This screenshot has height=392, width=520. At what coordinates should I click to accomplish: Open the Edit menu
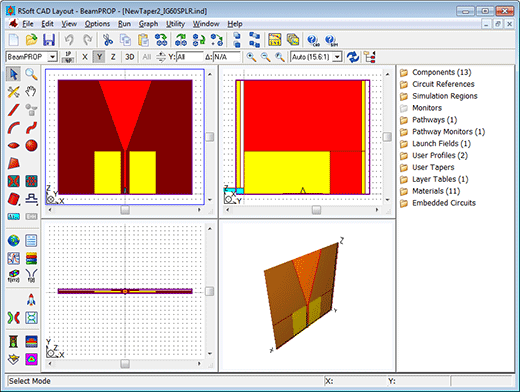47,24
